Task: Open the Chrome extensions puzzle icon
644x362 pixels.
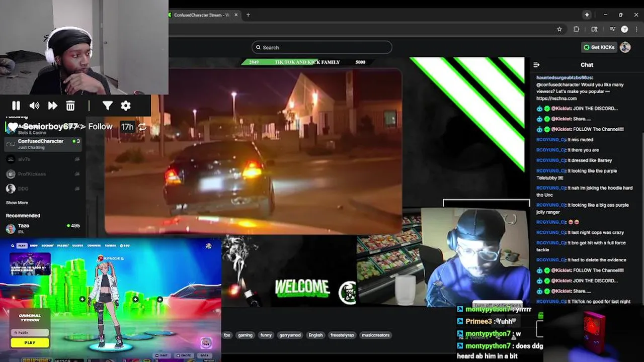Action: point(577,29)
